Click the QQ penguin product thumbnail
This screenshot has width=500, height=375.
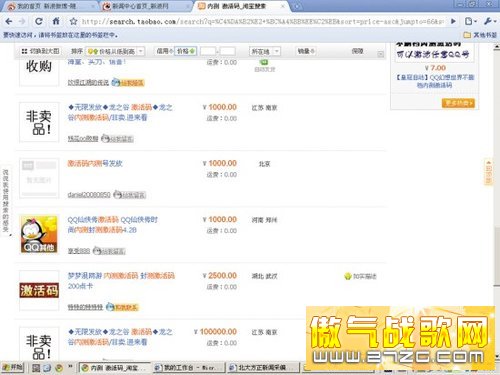click(x=39, y=234)
